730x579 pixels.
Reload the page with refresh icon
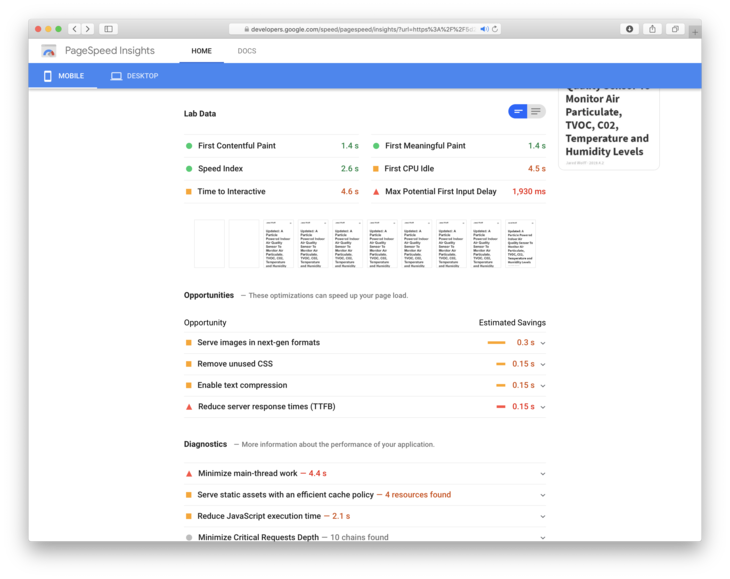[495, 29]
